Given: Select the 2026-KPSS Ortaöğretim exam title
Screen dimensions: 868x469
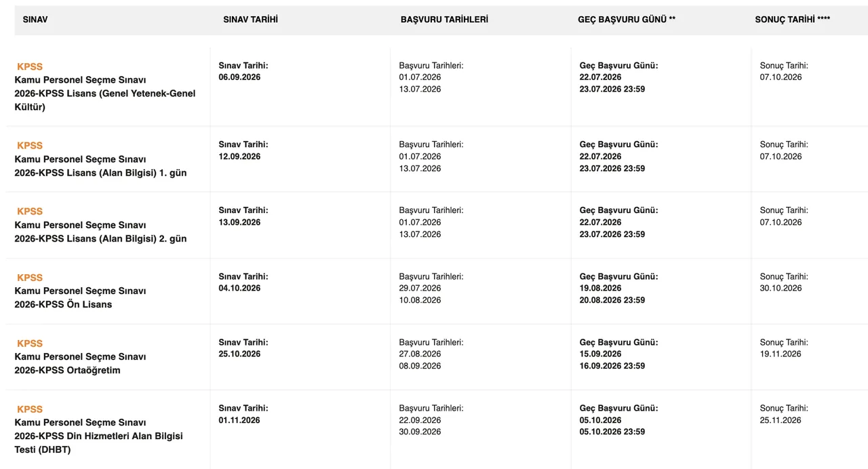Looking at the screenshot, I should coord(67,370).
